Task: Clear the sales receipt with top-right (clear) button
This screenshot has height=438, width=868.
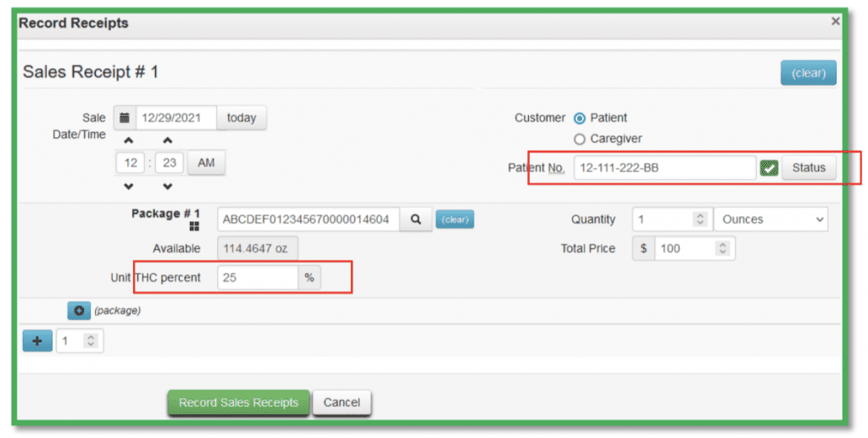Action: click(808, 73)
